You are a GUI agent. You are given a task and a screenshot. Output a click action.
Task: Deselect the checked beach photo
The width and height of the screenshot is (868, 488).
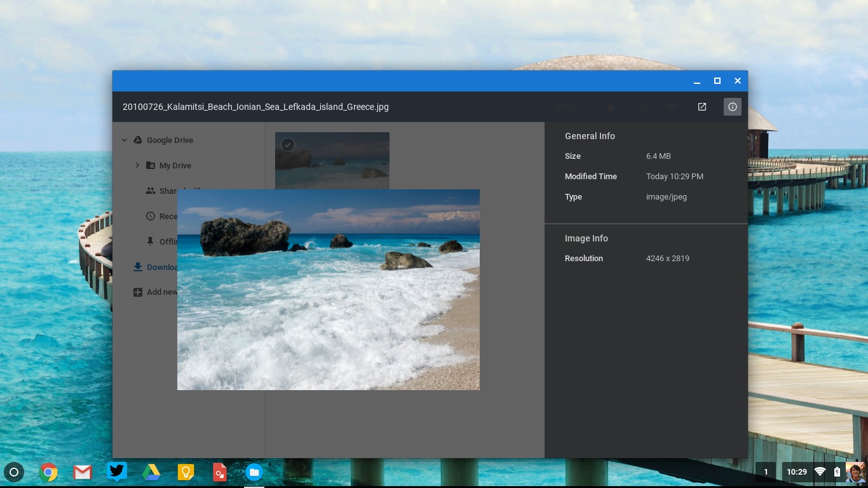pyautogui.click(x=288, y=145)
